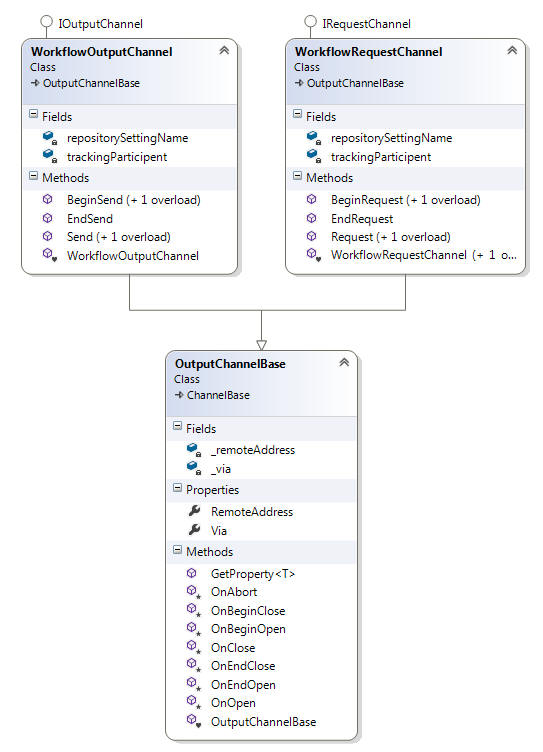
Task: Select the IOutputChannel interface lollipop circle
Action: click(46, 21)
